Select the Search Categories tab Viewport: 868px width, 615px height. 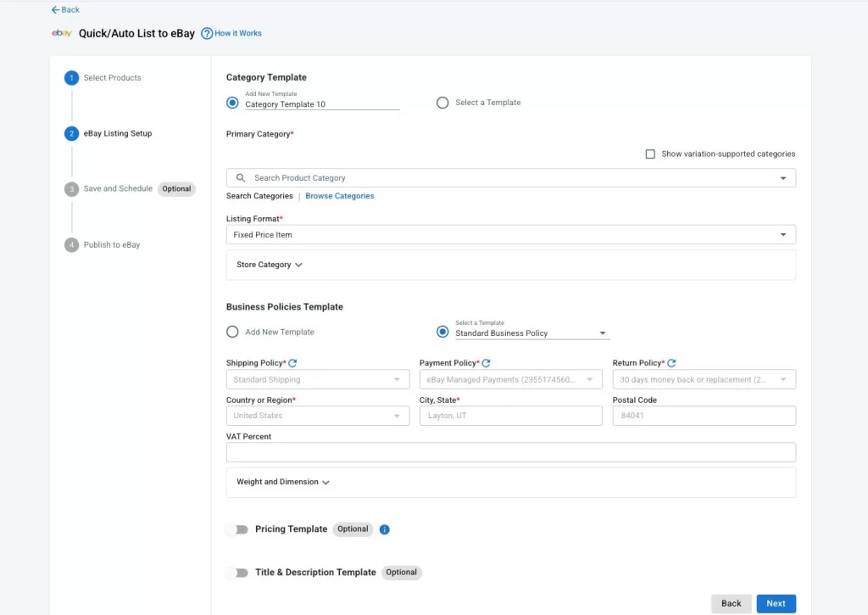259,196
